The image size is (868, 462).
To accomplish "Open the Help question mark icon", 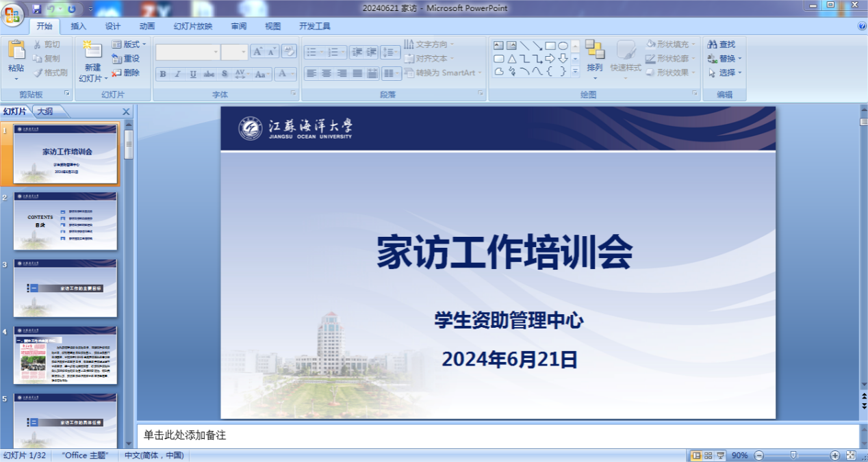I will [x=862, y=26].
